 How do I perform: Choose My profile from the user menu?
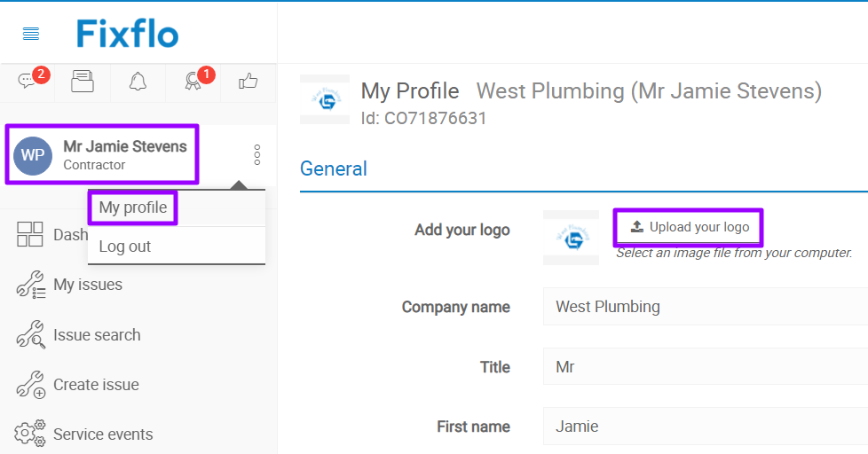click(133, 207)
